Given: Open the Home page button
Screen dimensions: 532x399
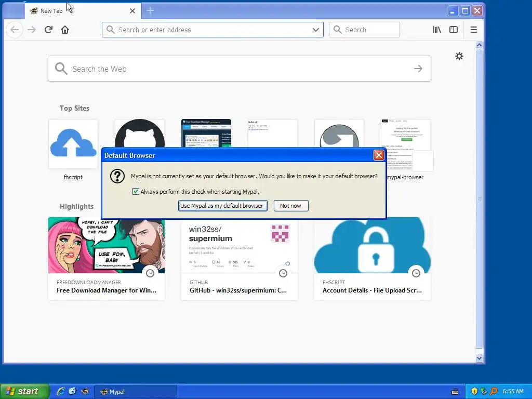Looking at the screenshot, I should (x=65, y=30).
